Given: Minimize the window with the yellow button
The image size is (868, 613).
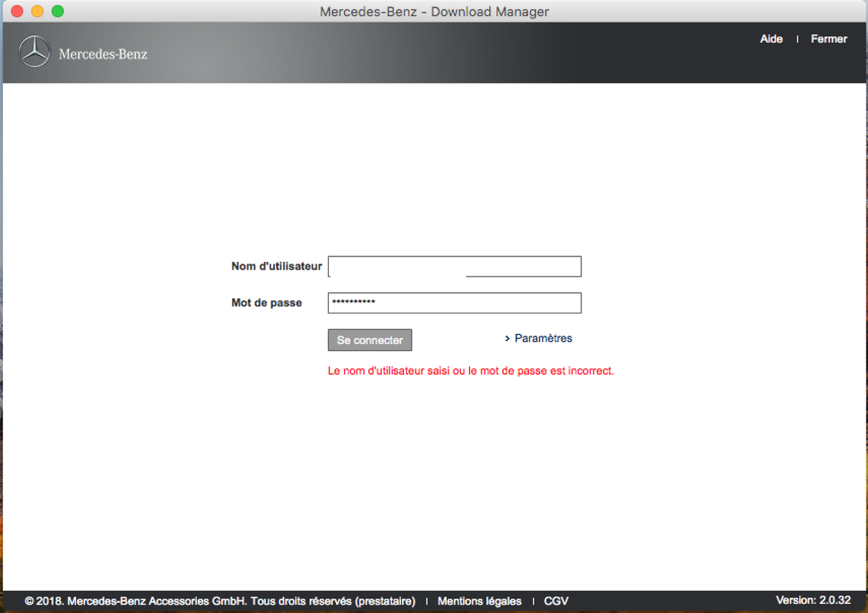Looking at the screenshot, I should coord(37,11).
